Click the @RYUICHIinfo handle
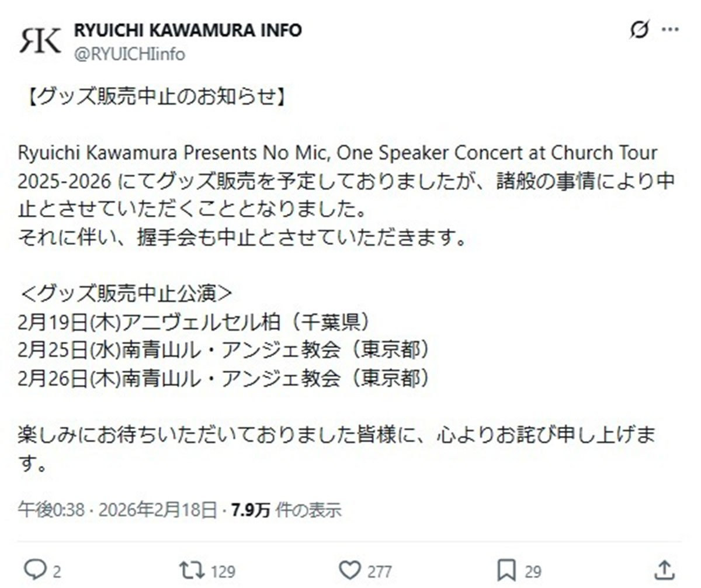 pos(129,54)
